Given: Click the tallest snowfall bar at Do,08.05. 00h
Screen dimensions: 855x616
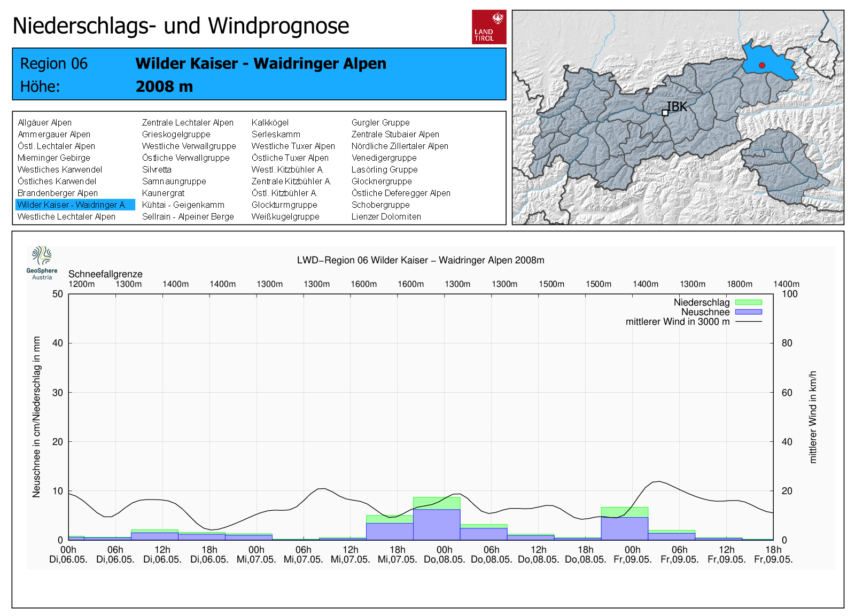Looking at the screenshot, I should [x=436, y=524].
